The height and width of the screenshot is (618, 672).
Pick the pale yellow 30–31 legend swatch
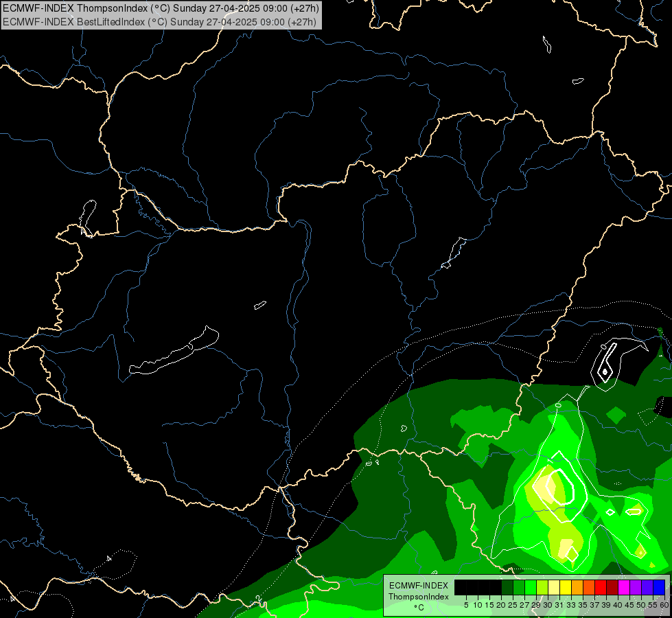554,587
